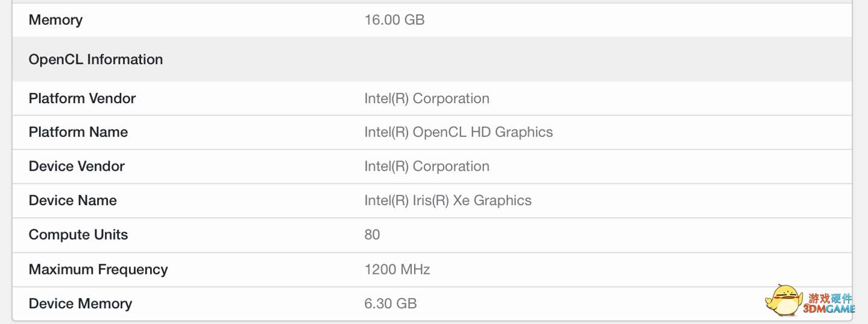This screenshot has height=324, width=868.
Task: Click the Device Memory label
Action: pyautogui.click(x=80, y=303)
